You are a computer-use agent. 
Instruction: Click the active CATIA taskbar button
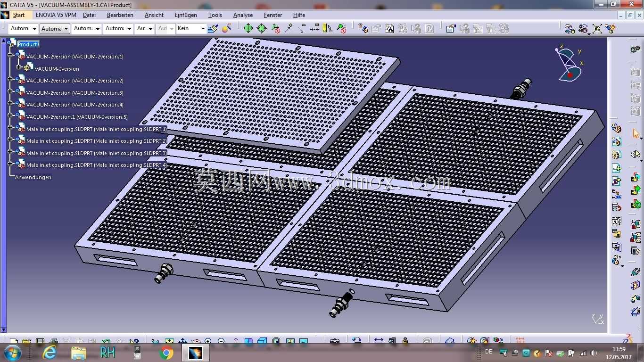(195, 353)
